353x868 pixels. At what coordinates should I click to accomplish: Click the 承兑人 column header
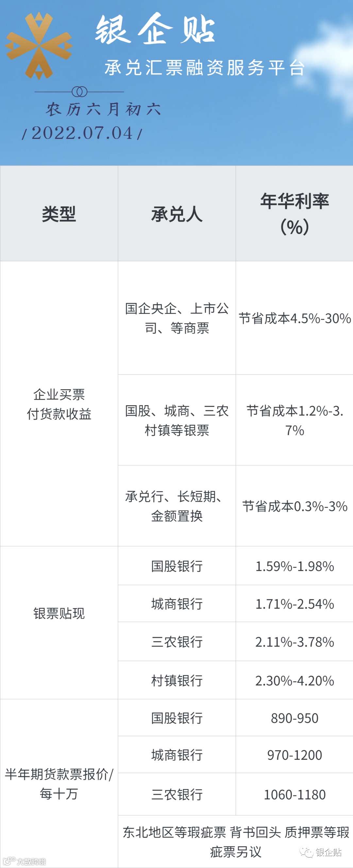(177, 214)
